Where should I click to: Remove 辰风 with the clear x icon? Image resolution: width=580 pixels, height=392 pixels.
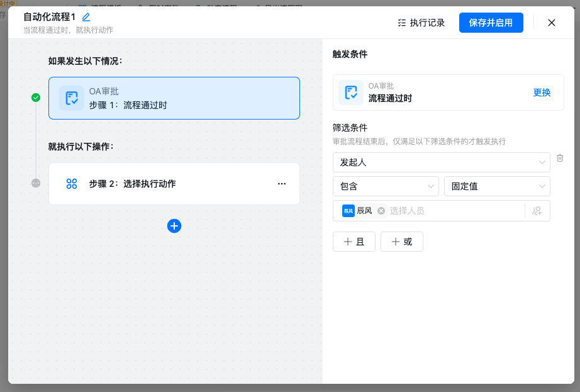pos(381,211)
